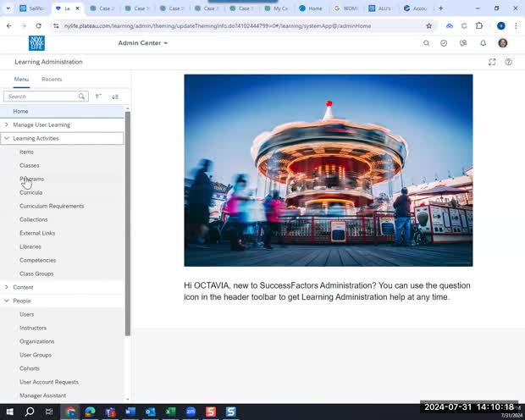Open Libraries menu entry
Image resolution: width=525 pixels, height=420 pixels.
30,247
